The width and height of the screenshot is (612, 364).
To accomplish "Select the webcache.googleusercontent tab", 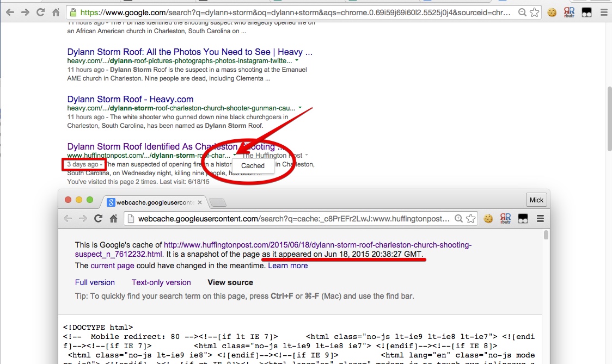I will click(x=155, y=202).
